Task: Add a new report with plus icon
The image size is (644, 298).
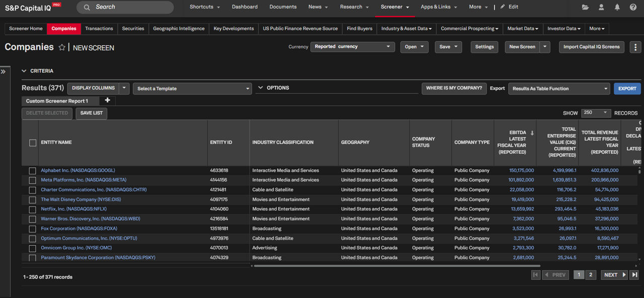Action: coord(107,101)
